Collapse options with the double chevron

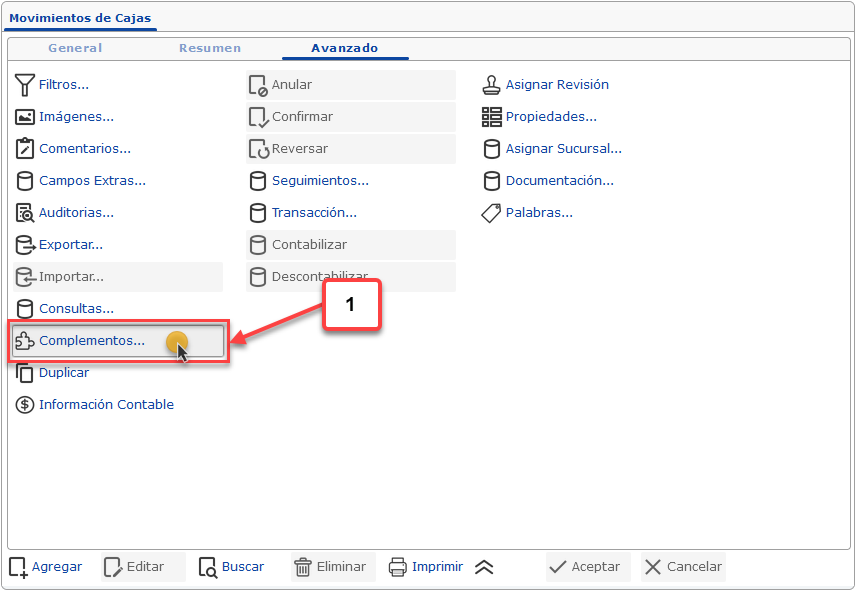tap(484, 568)
